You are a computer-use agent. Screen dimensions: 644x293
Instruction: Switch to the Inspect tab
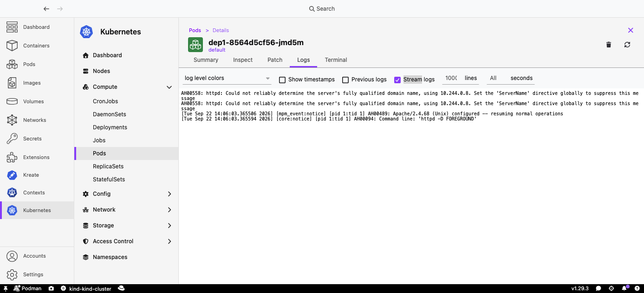(243, 60)
